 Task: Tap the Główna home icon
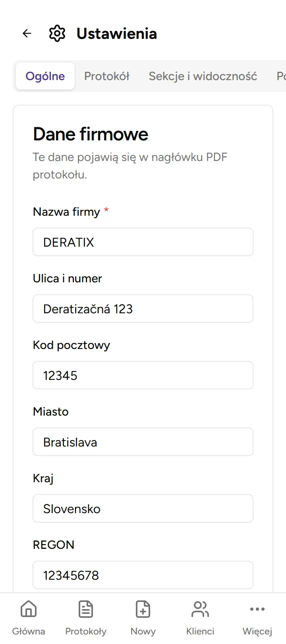[28, 609]
